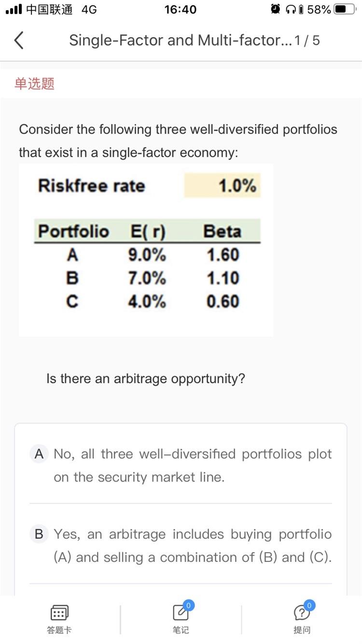Tap the cellular signal bars icon
The image size is (362, 644).
[x=13, y=9]
